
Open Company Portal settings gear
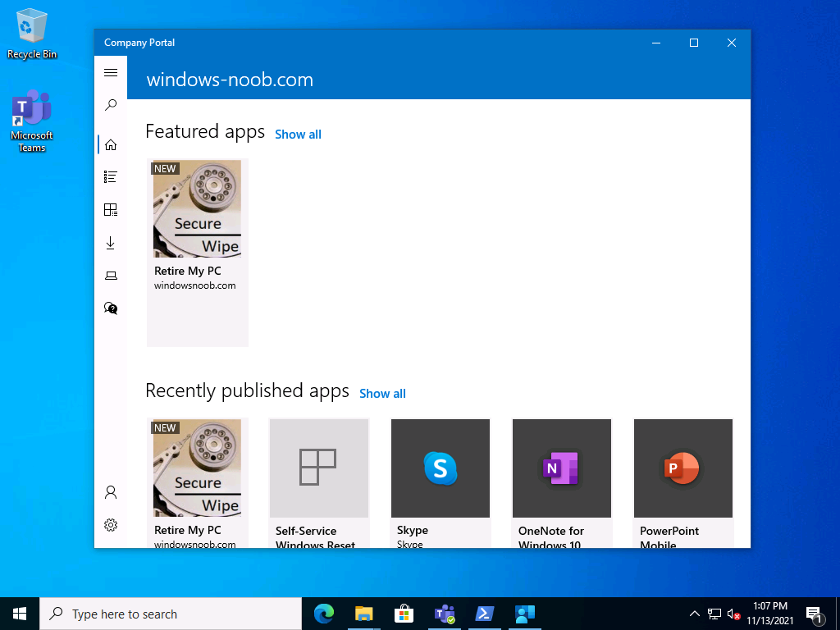[111, 525]
